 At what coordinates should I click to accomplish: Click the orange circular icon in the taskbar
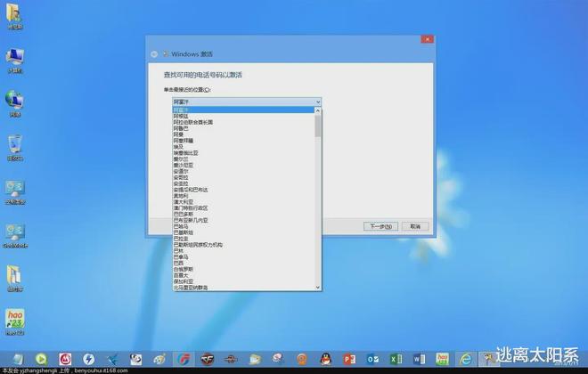302,359
